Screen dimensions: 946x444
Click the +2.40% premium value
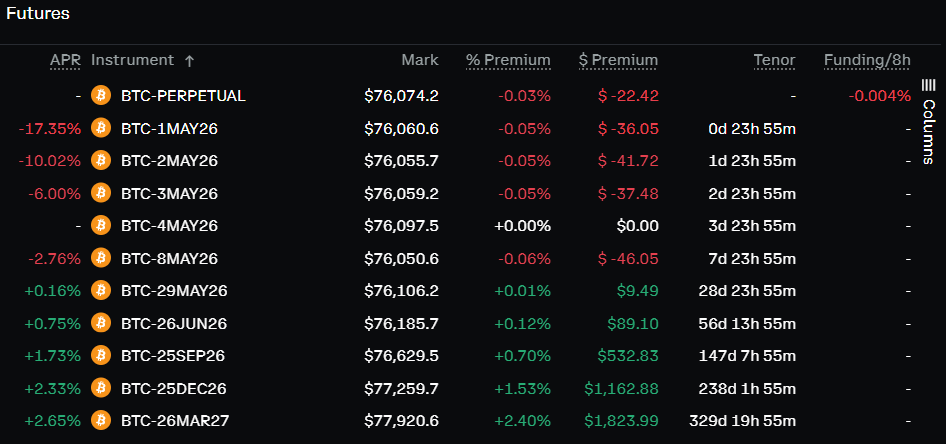522,420
